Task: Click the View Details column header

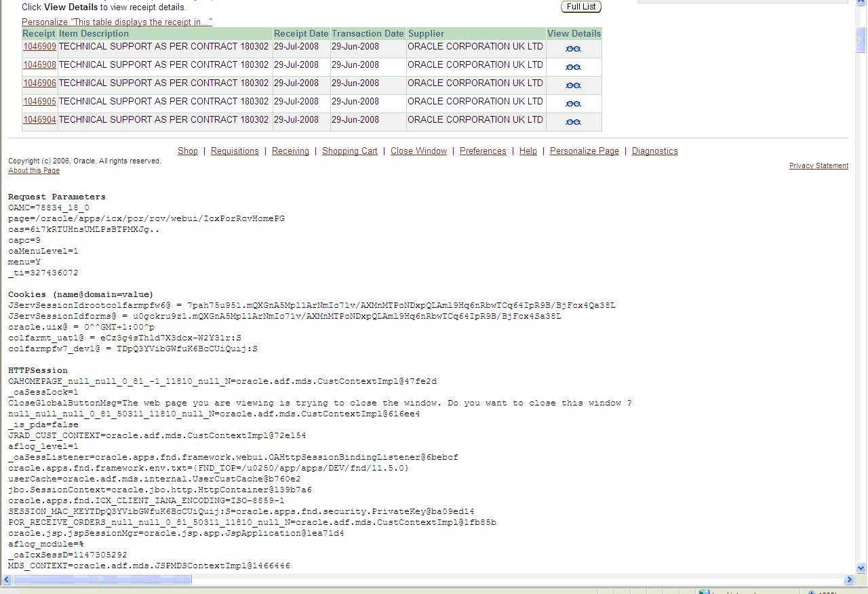Action: (x=574, y=33)
